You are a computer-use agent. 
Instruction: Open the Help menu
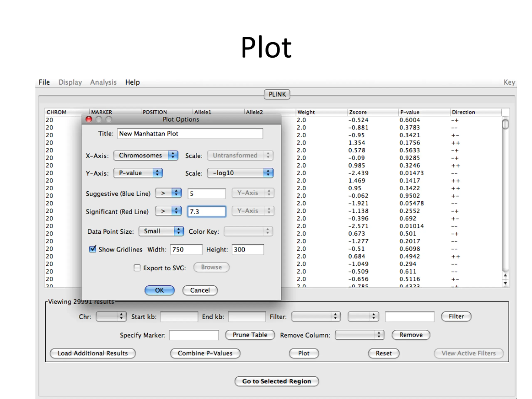(133, 82)
